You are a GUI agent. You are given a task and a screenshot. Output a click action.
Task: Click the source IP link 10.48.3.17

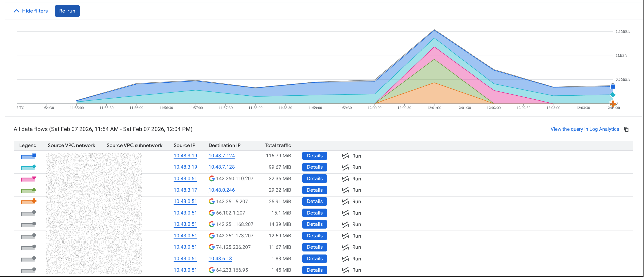(185, 190)
